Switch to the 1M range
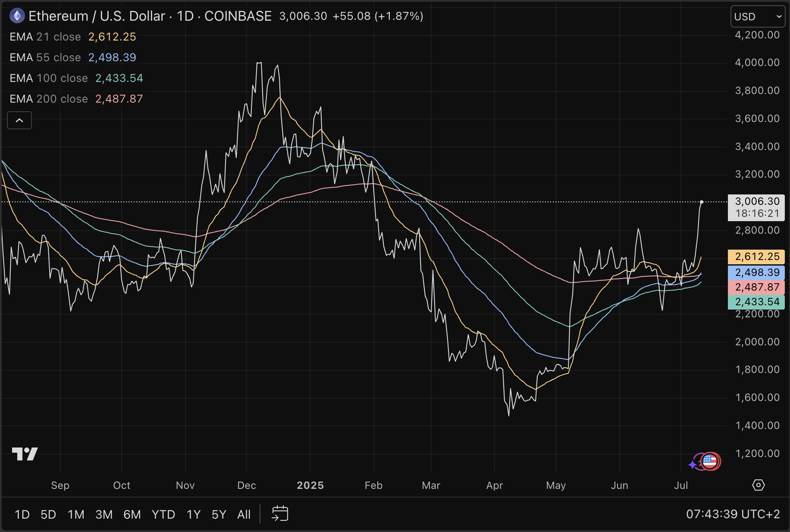 click(x=76, y=514)
